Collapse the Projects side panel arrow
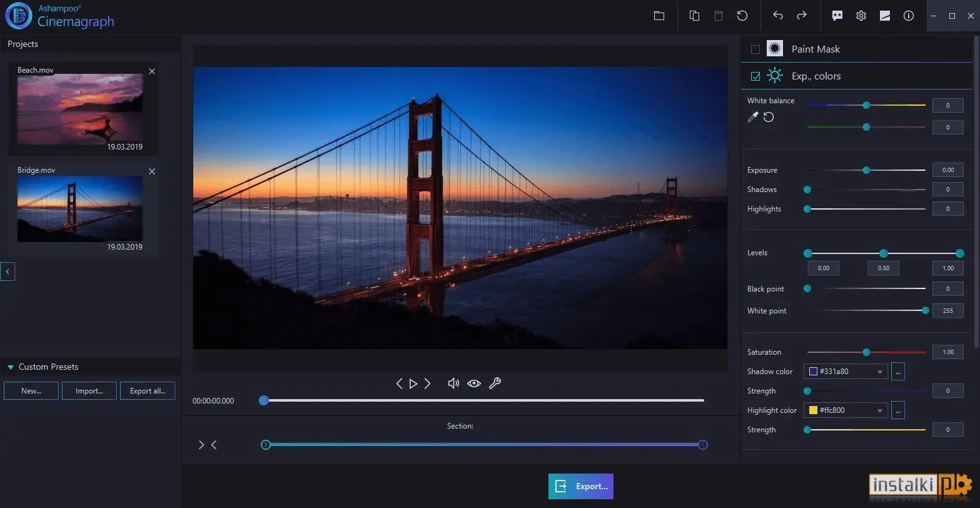 click(8, 272)
